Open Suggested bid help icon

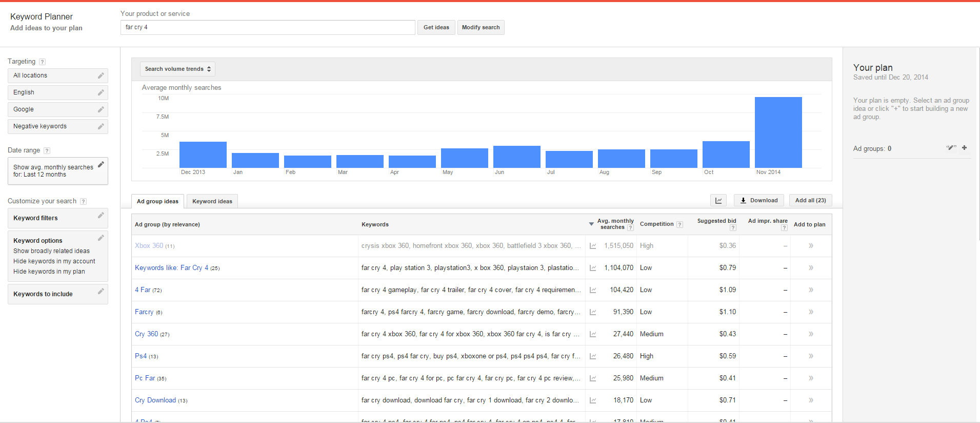pos(733,228)
